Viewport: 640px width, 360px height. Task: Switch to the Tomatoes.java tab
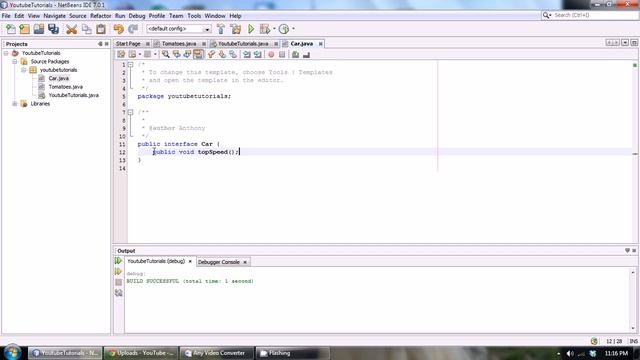point(179,44)
